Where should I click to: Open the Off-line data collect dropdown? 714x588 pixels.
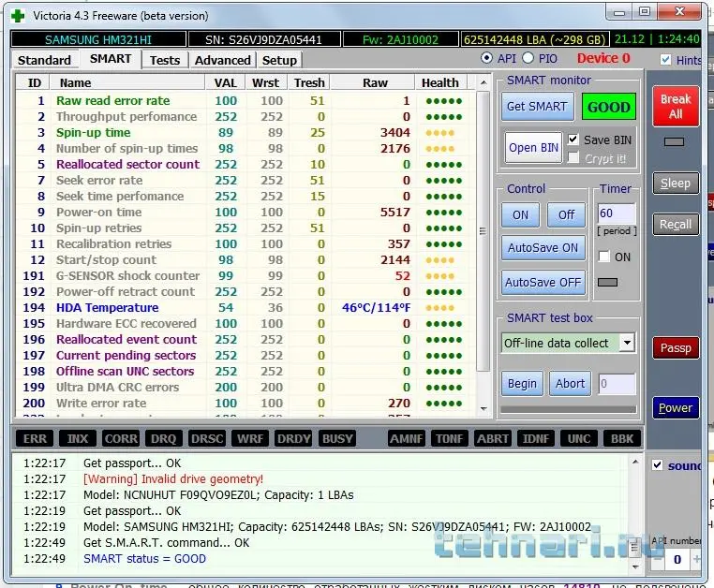click(x=627, y=343)
